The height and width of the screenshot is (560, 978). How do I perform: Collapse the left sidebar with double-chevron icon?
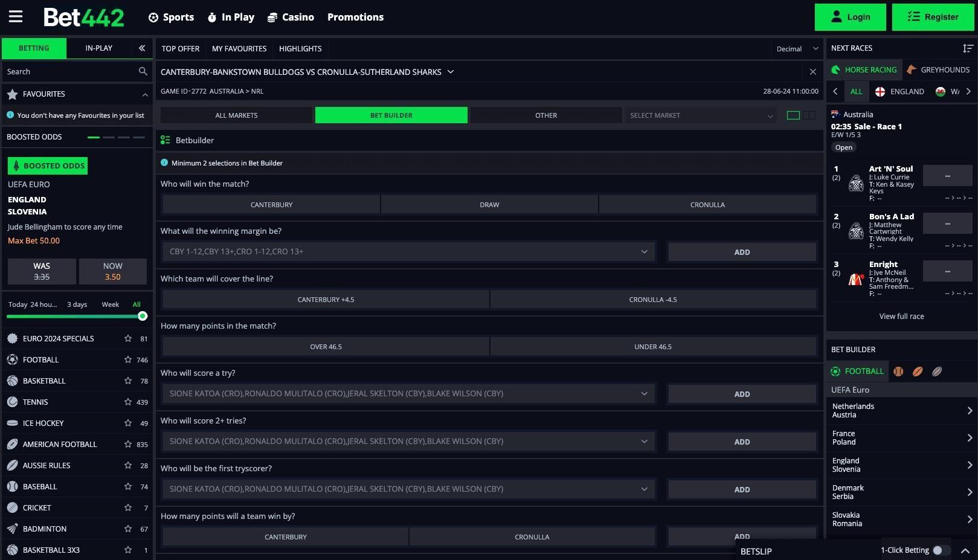pyautogui.click(x=142, y=48)
